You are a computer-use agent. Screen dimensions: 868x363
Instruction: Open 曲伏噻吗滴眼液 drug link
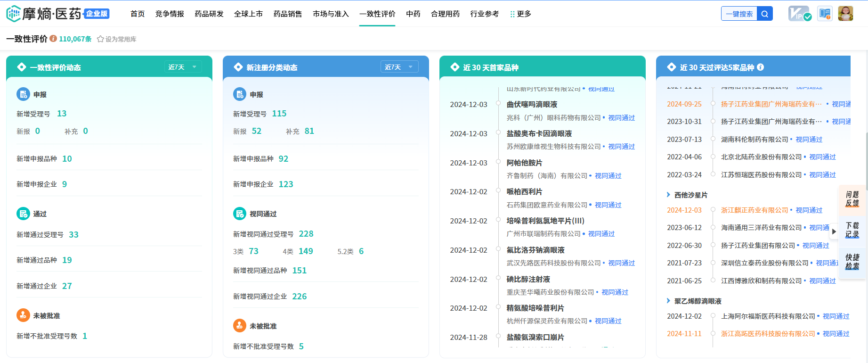pos(532,105)
